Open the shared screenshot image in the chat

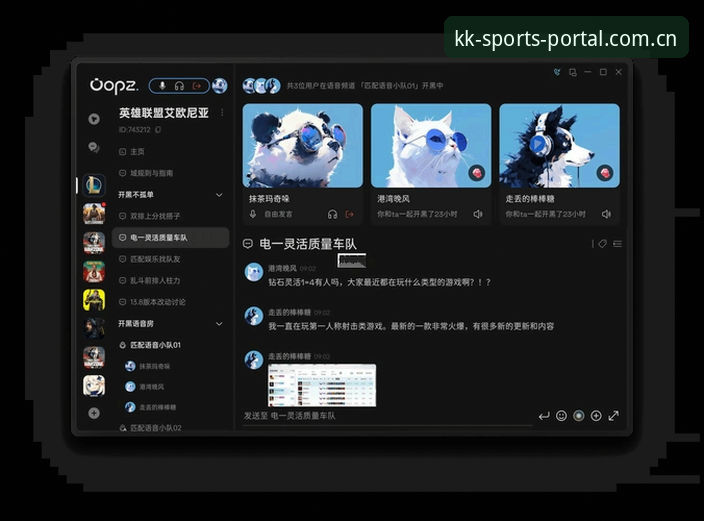[x=322, y=385]
